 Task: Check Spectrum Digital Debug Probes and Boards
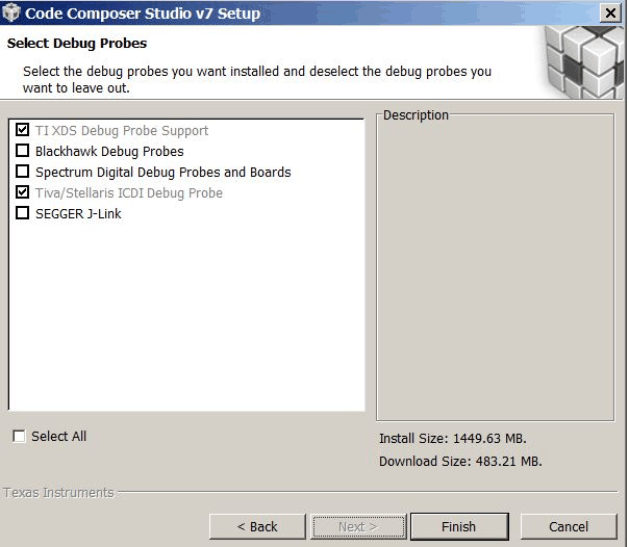22,171
